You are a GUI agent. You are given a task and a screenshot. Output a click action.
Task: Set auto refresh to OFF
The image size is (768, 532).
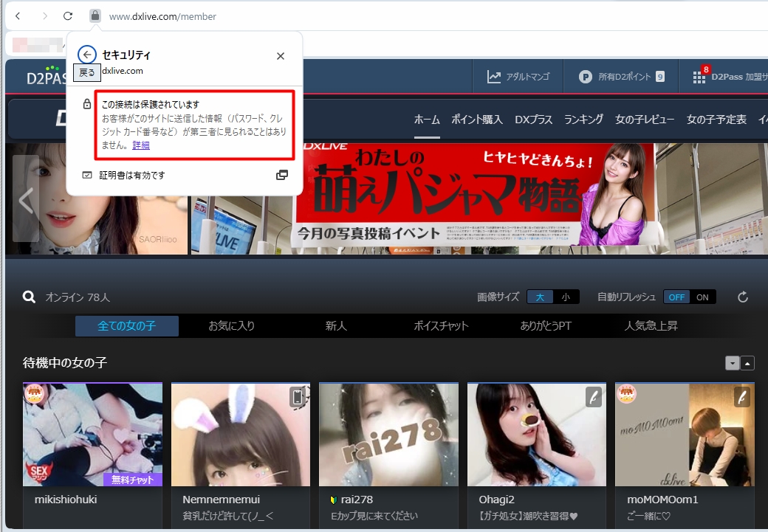tap(677, 297)
